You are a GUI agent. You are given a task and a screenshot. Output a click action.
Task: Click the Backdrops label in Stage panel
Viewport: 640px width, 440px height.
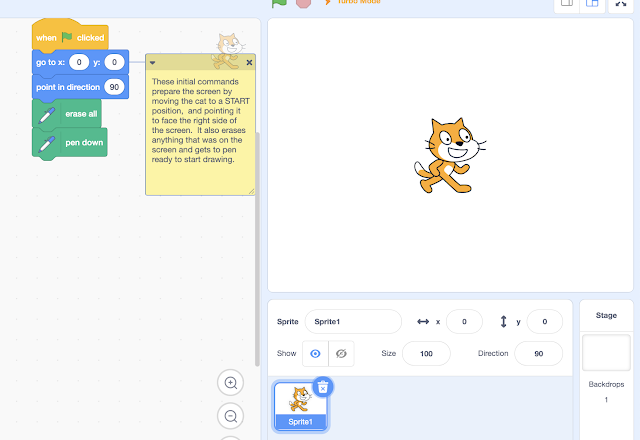(x=606, y=384)
